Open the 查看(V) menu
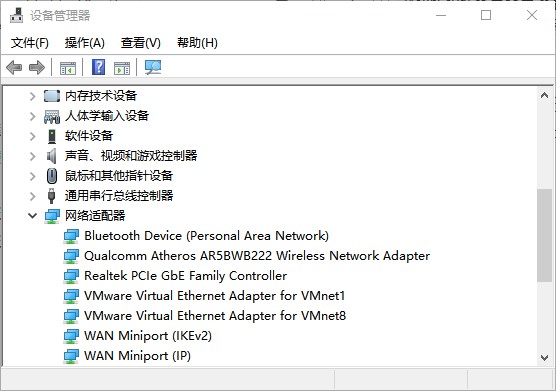The height and width of the screenshot is (391, 556). pyautogui.click(x=141, y=43)
